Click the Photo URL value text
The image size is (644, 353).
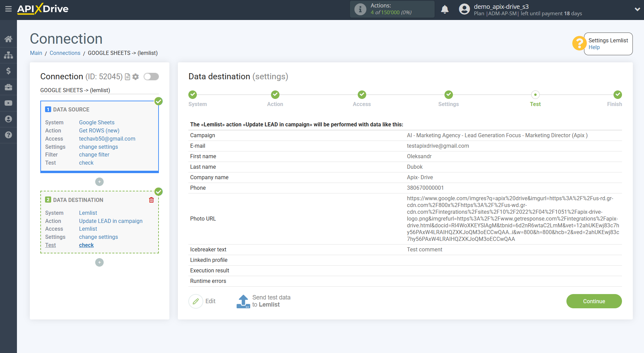(x=513, y=219)
